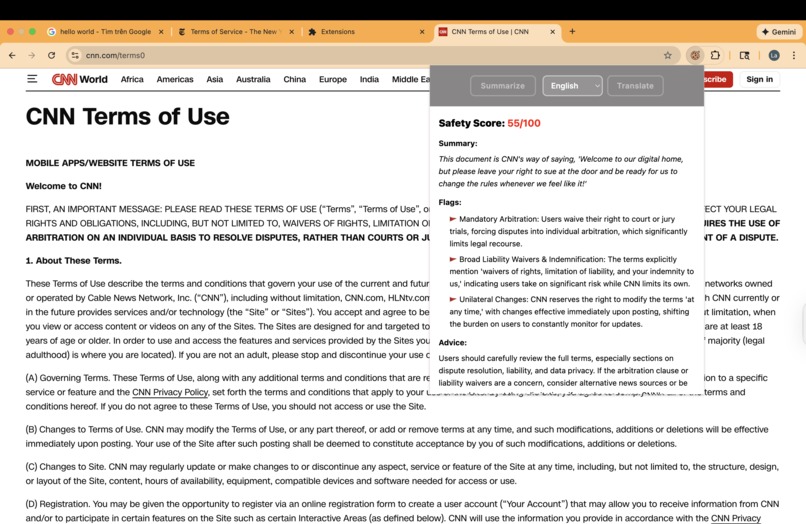Click the Translate button in the popup
This screenshot has height=524, width=806.
pos(635,86)
